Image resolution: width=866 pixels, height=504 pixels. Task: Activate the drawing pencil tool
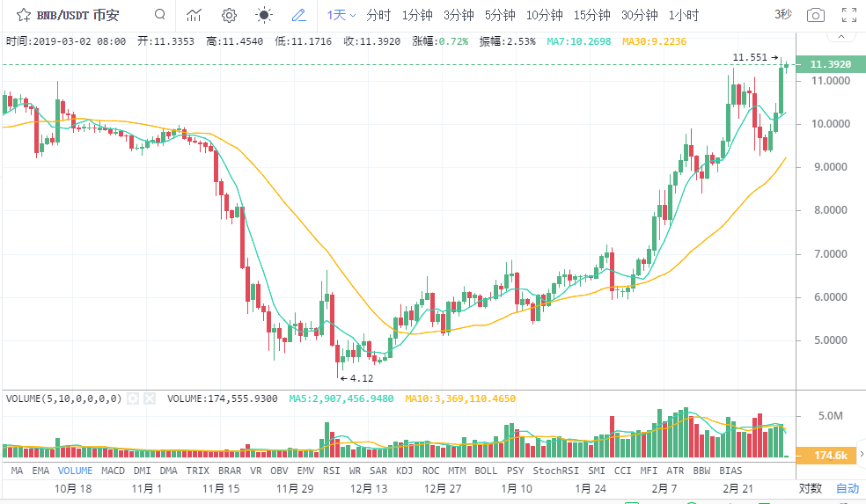pos(299,15)
